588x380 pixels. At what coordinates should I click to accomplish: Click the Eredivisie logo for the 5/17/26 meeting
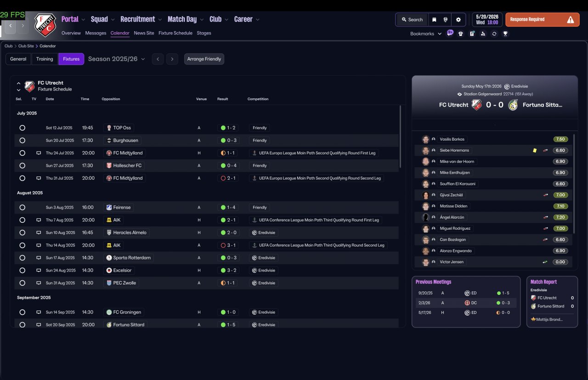[x=467, y=313]
